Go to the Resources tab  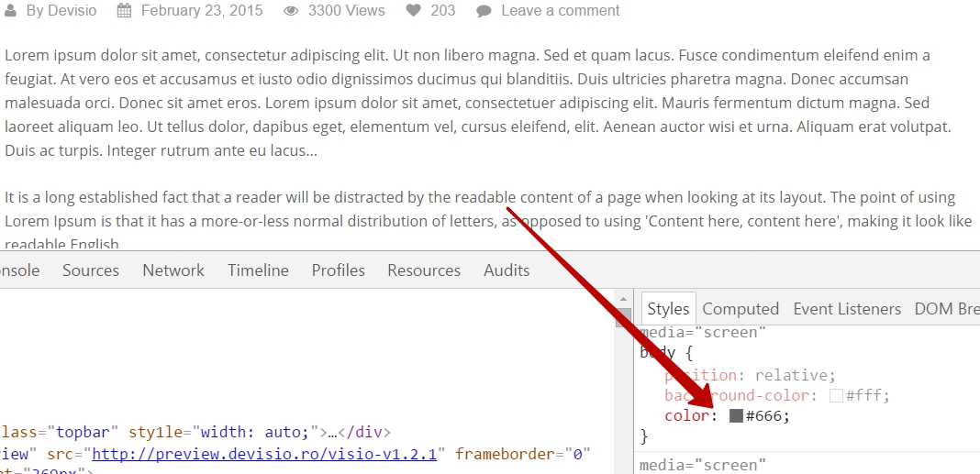423,270
